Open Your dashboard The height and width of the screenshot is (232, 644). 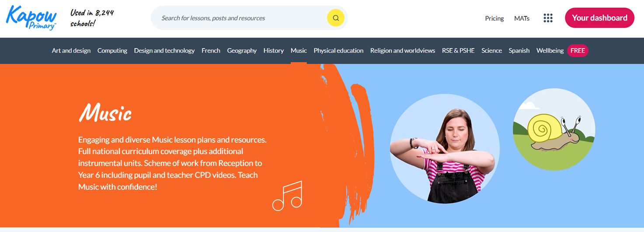click(599, 18)
